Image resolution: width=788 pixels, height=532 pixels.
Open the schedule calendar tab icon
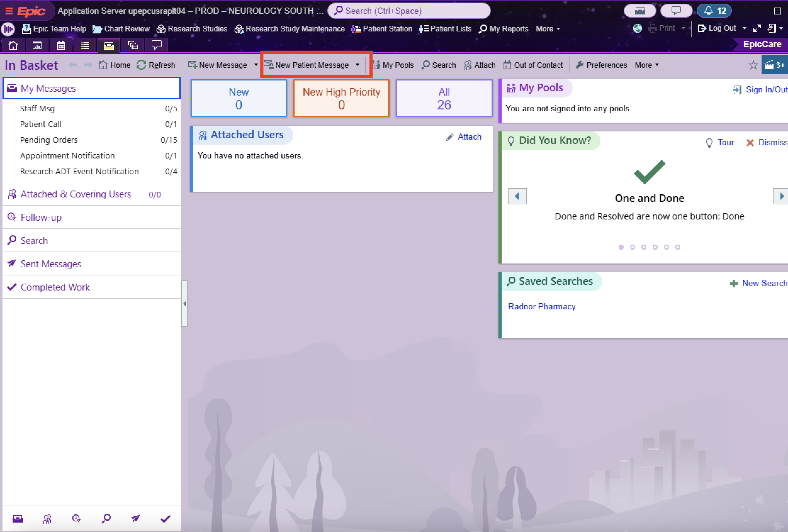coord(61,45)
